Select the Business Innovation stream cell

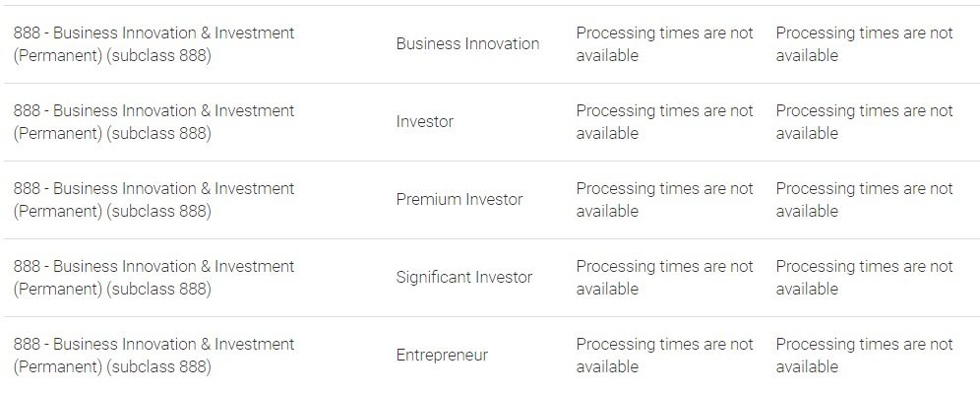467,43
